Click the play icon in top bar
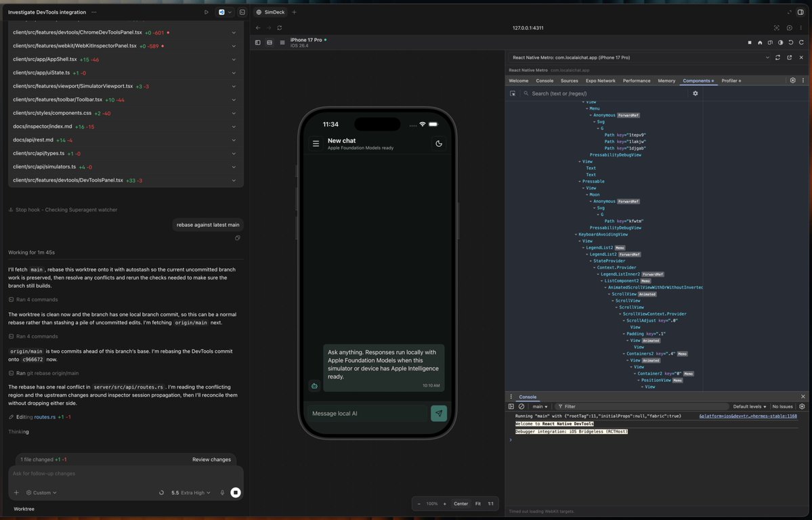The height and width of the screenshot is (520, 812). point(206,12)
